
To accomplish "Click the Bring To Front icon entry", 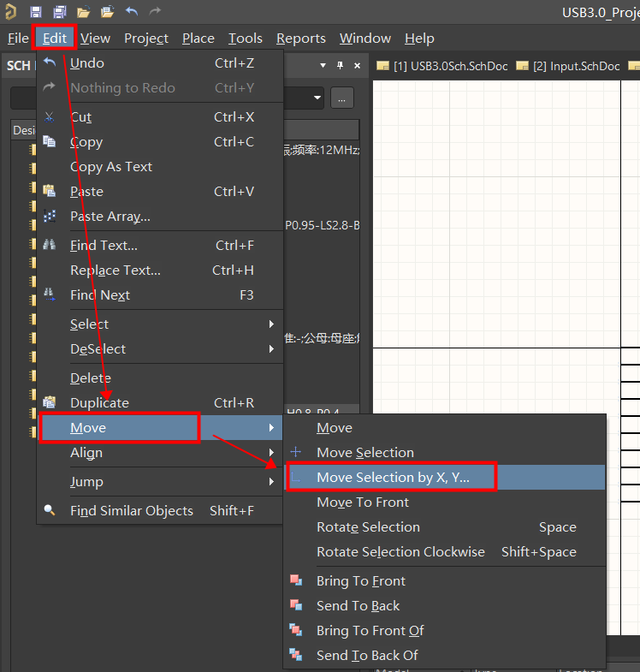I will [360, 581].
